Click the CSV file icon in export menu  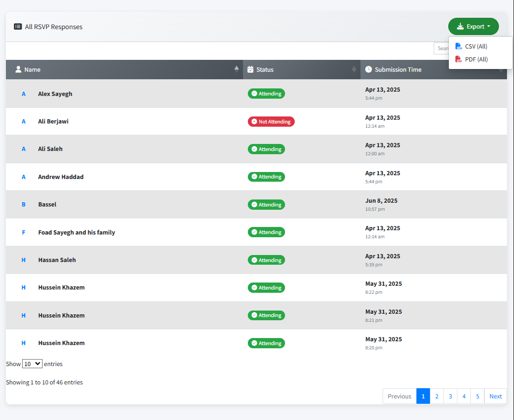pos(459,46)
